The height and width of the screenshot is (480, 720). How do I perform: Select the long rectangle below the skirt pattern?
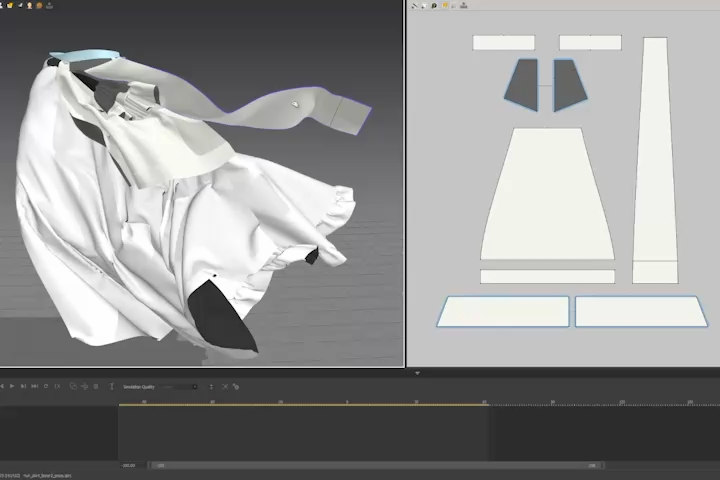[547, 277]
